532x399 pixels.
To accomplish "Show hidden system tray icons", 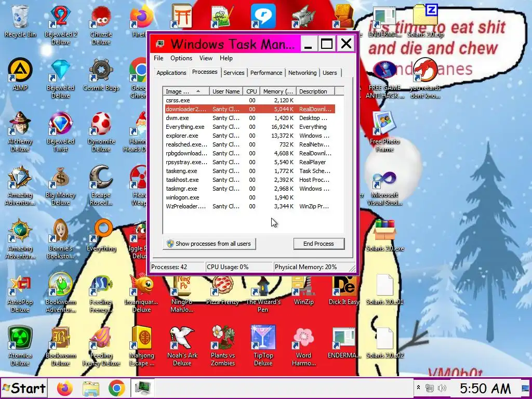I will (419, 388).
